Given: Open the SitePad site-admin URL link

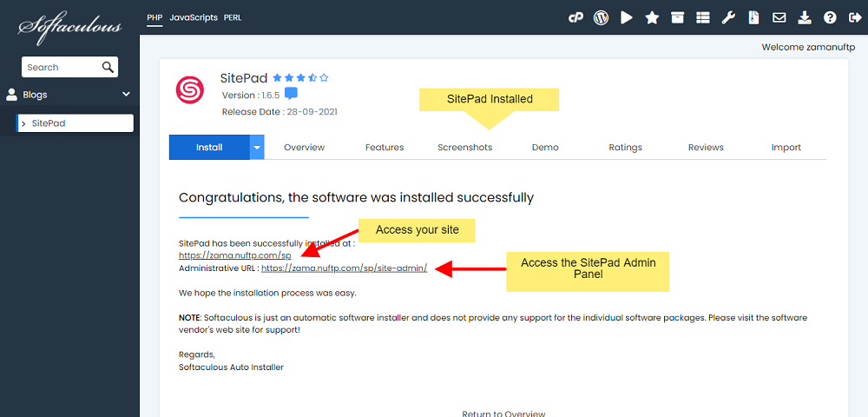Looking at the screenshot, I should (x=345, y=268).
